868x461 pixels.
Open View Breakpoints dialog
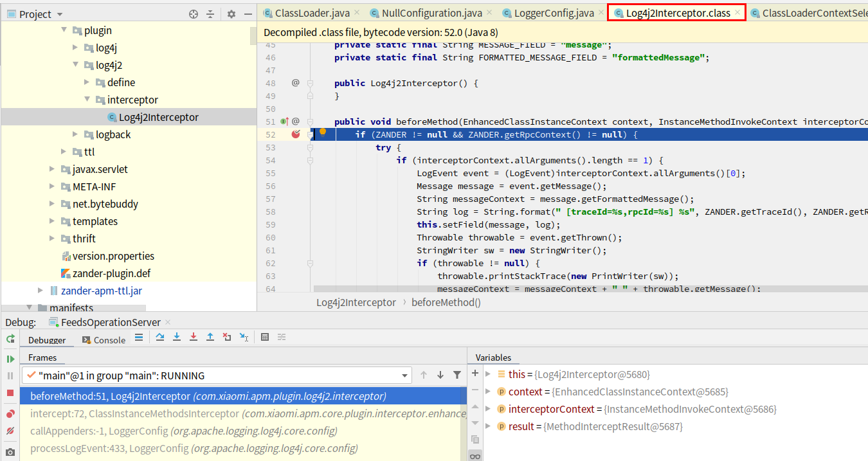pyautogui.click(x=10, y=413)
